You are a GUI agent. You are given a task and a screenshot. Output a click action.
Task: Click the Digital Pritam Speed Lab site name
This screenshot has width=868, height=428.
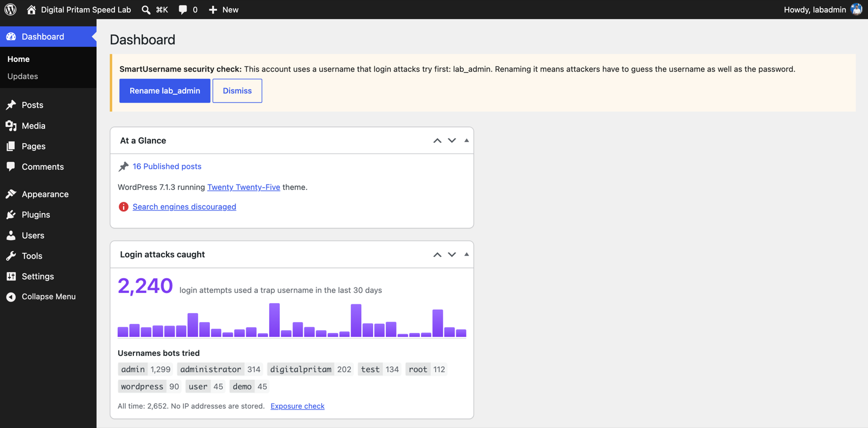(x=86, y=10)
